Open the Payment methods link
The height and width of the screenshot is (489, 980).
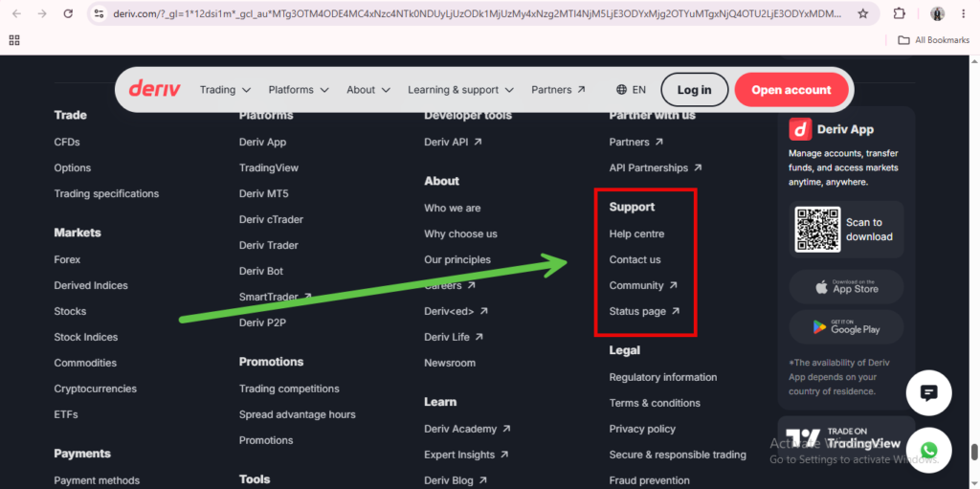click(97, 480)
